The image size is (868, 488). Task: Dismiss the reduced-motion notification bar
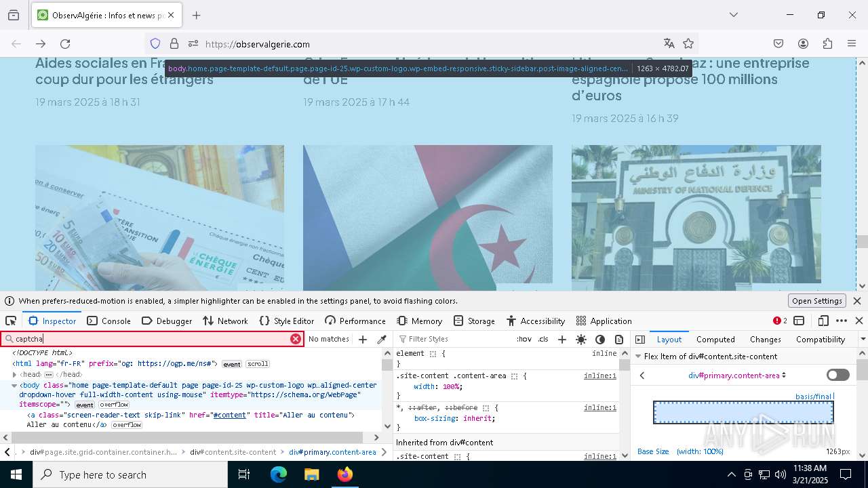click(857, 301)
